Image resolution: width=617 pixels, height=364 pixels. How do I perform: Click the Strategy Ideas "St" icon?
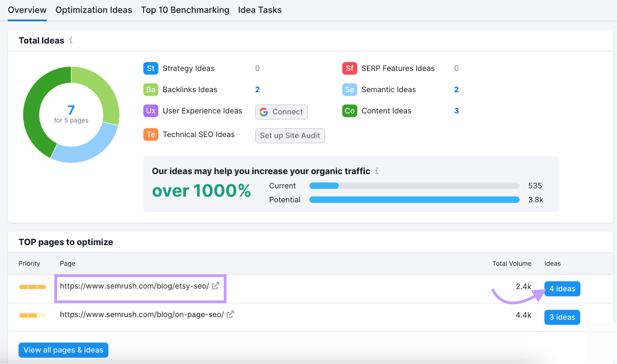[x=150, y=68]
